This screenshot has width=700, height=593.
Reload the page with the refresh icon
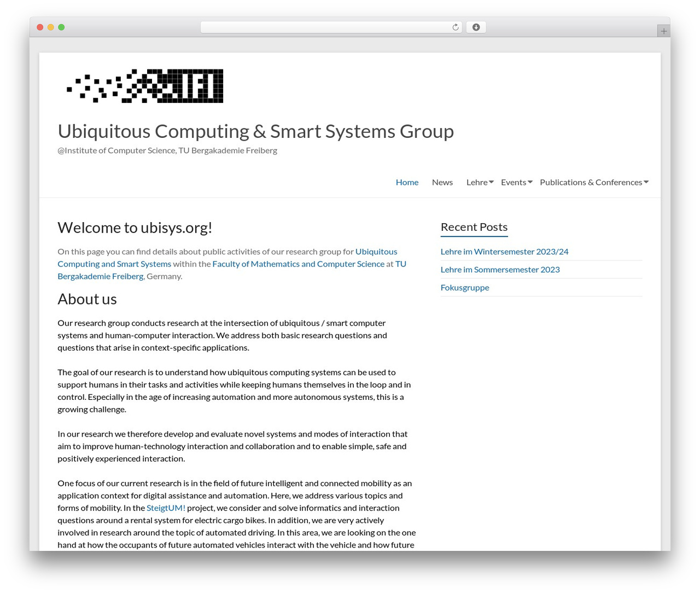click(x=456, y=27)
